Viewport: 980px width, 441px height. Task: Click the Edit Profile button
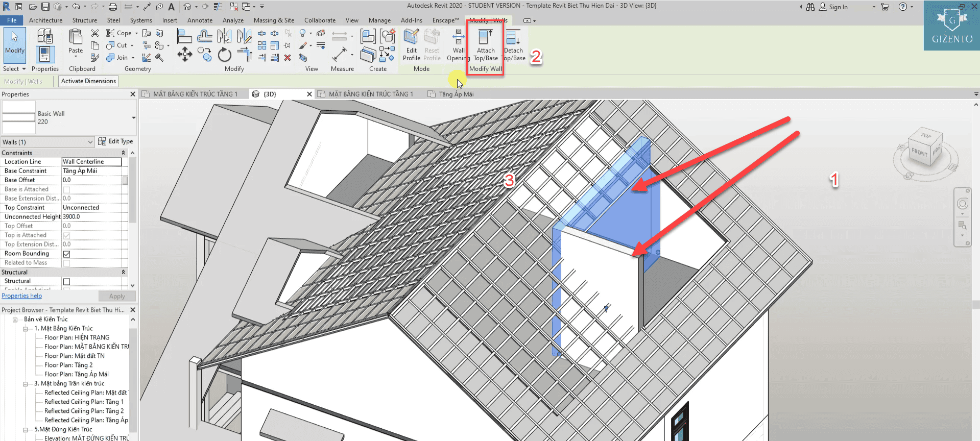click(411, 45)
